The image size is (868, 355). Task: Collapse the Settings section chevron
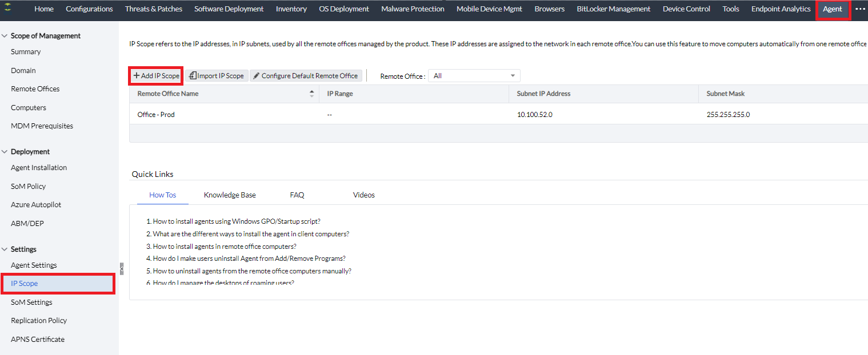[x=5, y=249]
